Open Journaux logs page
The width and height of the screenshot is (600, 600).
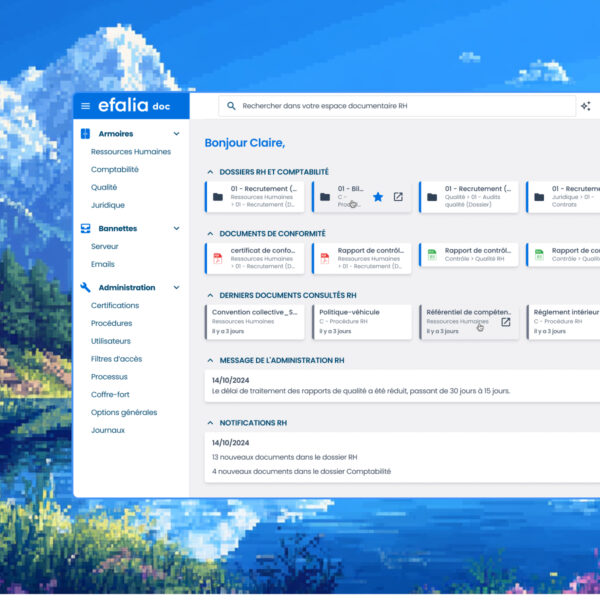(x=108, y=430)
